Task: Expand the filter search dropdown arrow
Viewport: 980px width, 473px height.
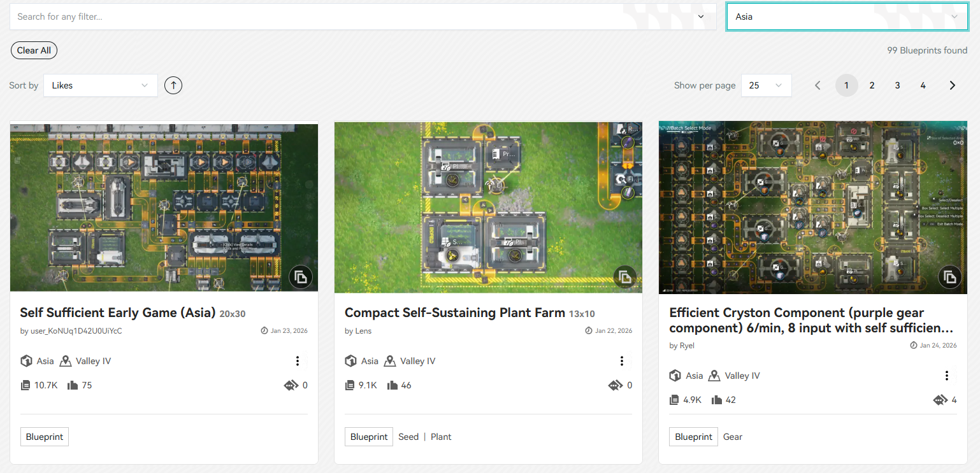Action: tap(701, 17)
